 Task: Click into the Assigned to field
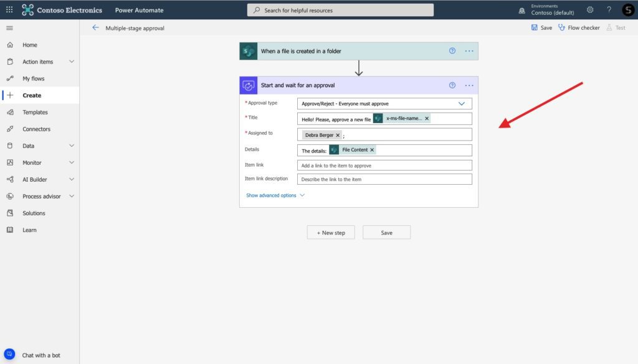point(384,134)
